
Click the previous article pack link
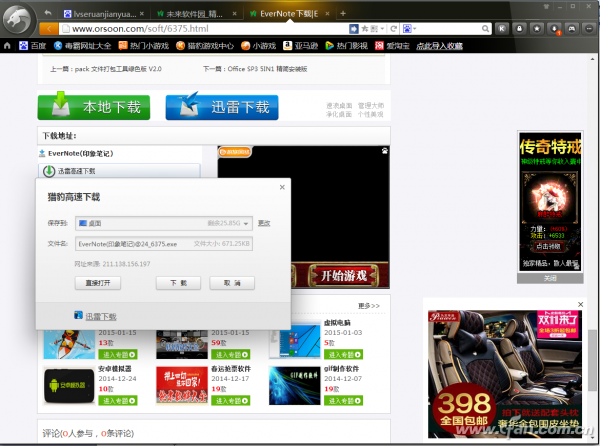pos(106,69)
